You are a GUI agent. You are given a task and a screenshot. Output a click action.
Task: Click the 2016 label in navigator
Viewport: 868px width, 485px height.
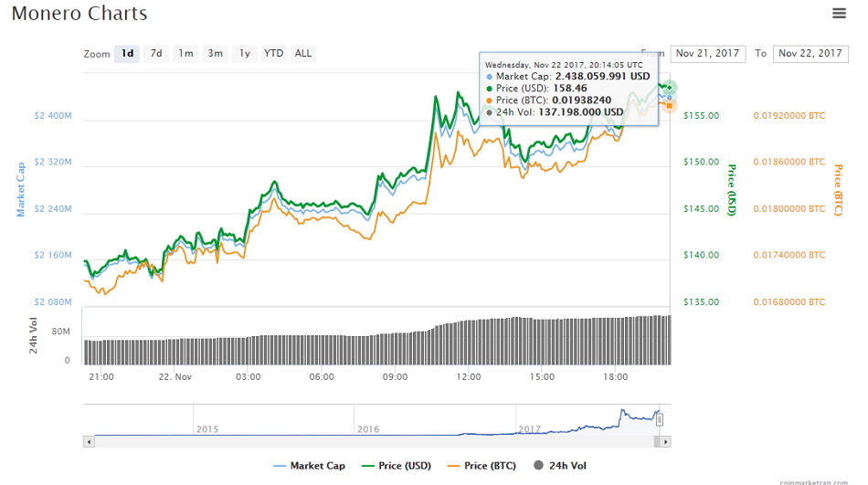click(368, 429)
